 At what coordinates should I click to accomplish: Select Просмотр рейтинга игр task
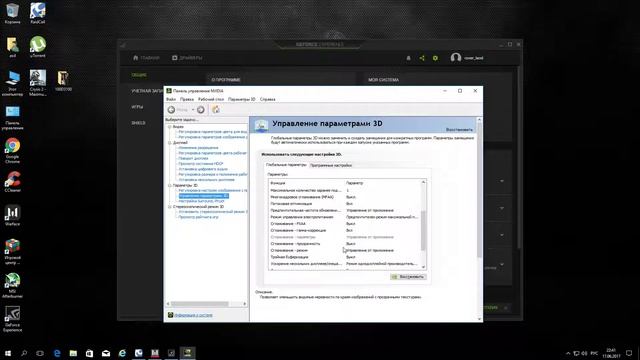(198, 217)
